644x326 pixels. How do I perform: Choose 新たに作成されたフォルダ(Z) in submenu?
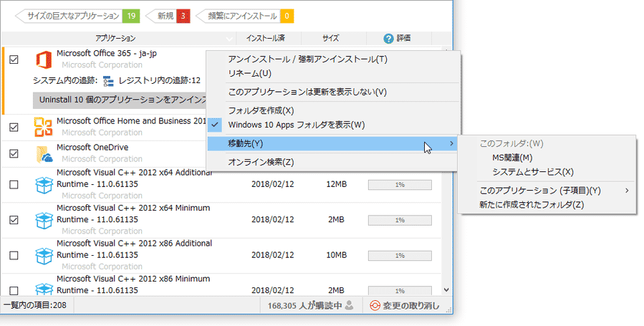[532, 204]
